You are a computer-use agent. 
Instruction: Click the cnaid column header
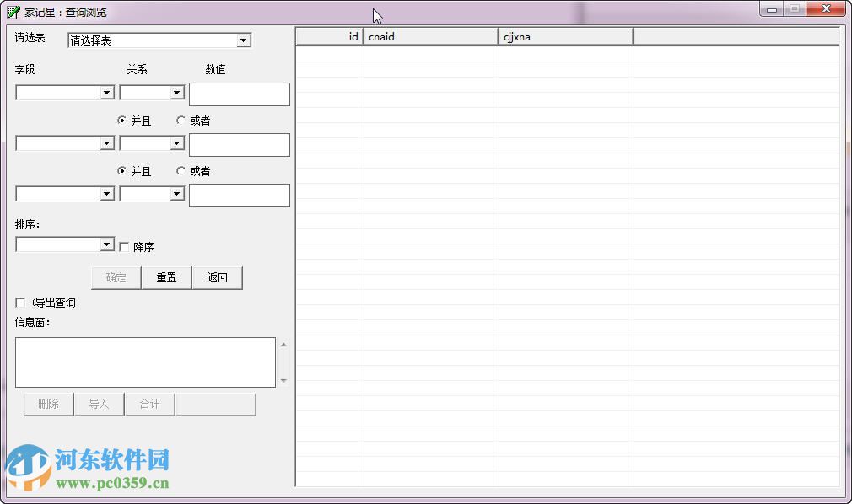point(431,37)
